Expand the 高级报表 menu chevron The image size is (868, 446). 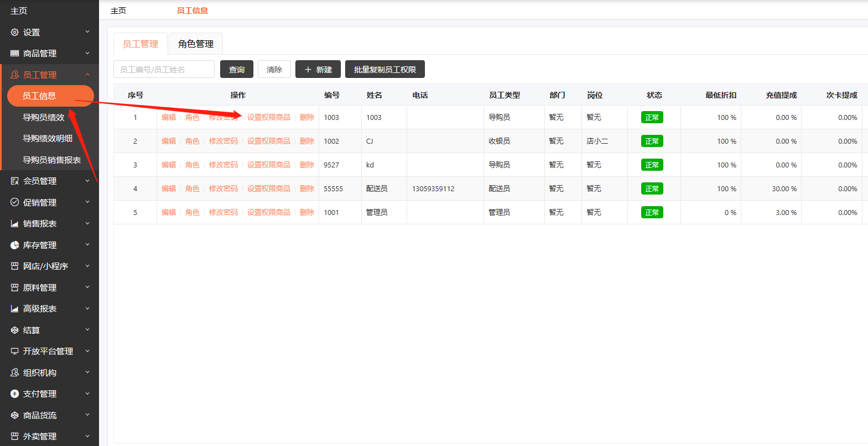pos(87,309)
